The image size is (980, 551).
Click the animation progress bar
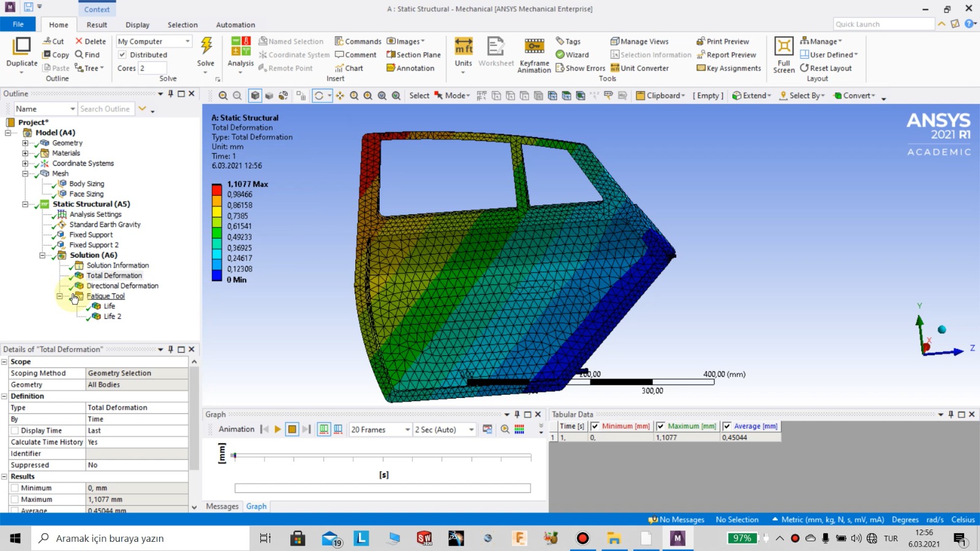[382, 488]
